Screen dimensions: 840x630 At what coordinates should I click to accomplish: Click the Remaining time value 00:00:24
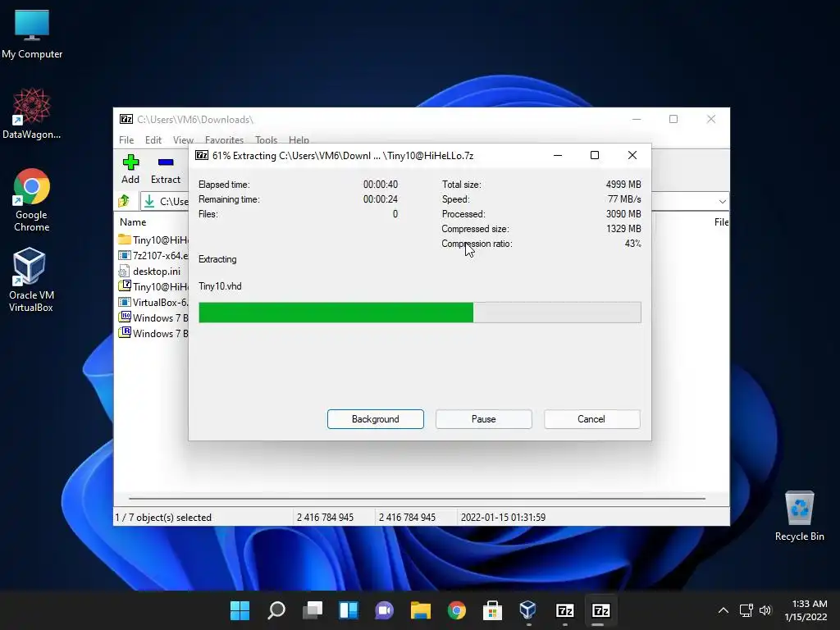[381, 199]
